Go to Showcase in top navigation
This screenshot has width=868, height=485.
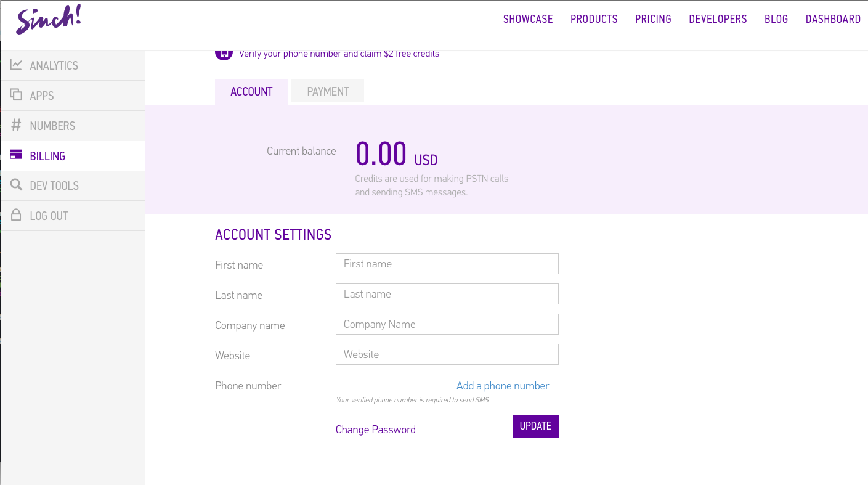pos(528,19)
